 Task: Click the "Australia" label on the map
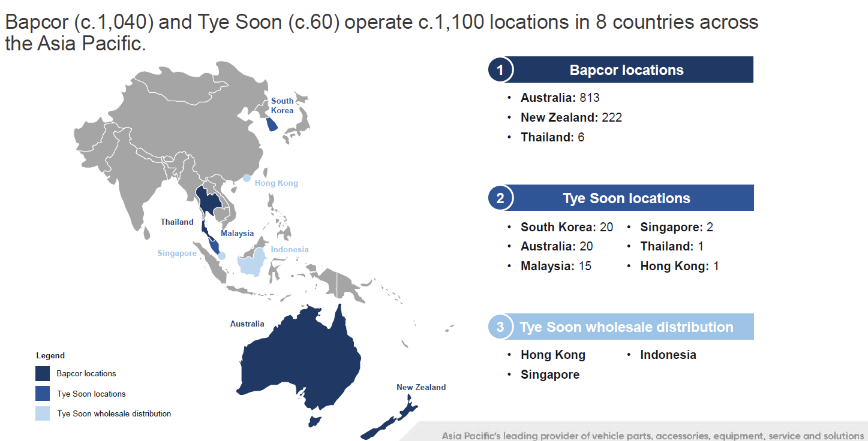tap(247, 324)
